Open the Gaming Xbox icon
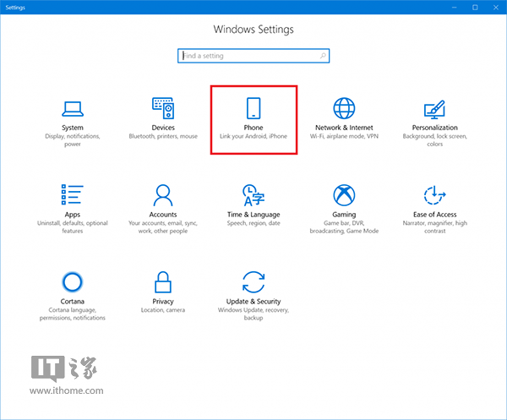 tap(344, 195)
